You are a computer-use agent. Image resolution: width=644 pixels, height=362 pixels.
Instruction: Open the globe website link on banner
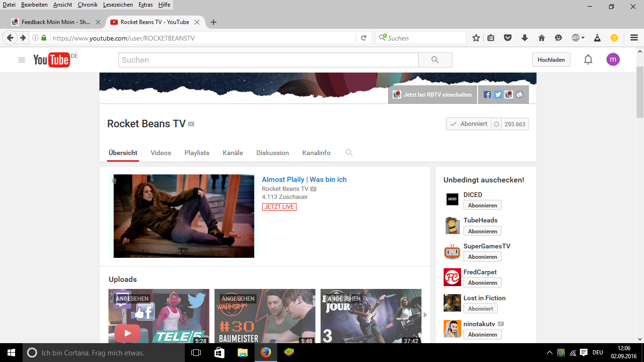[x=520, y=94]
